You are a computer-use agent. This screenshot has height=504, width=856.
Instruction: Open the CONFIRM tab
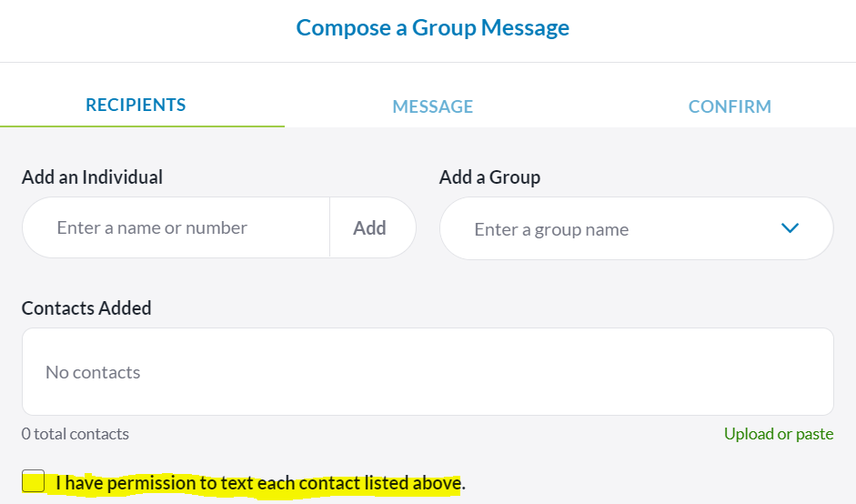[x=730, y=106]
